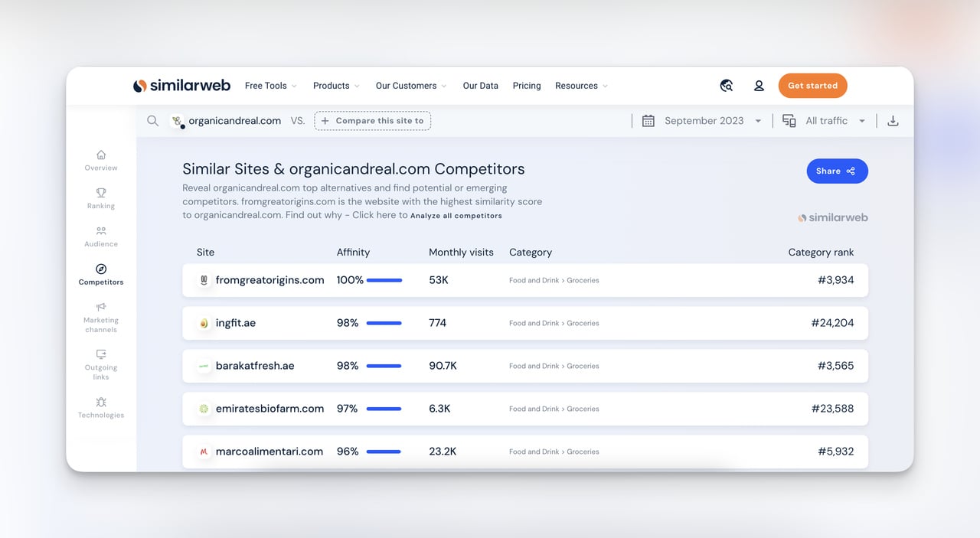980x538 pixels.
Task: Open the September 2023 date dropdown
Action: click(713, 121)
